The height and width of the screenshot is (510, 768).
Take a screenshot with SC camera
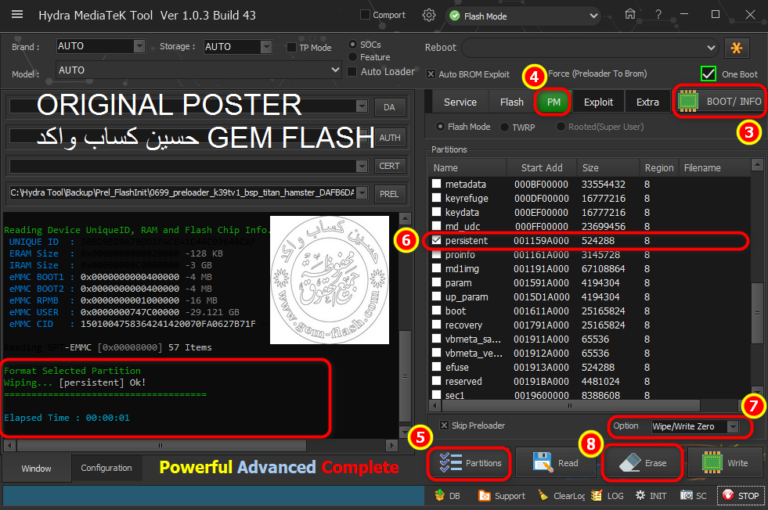click(x=694, y=496)
